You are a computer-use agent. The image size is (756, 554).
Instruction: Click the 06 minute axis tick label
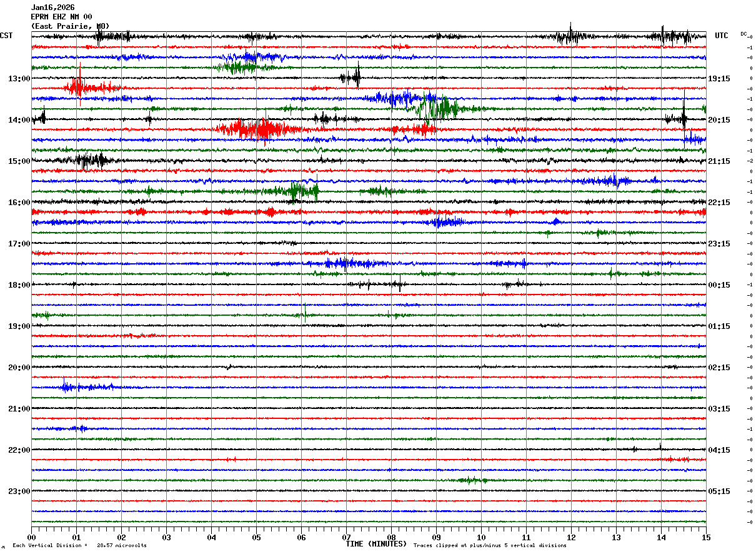click(x=302, y=537)
